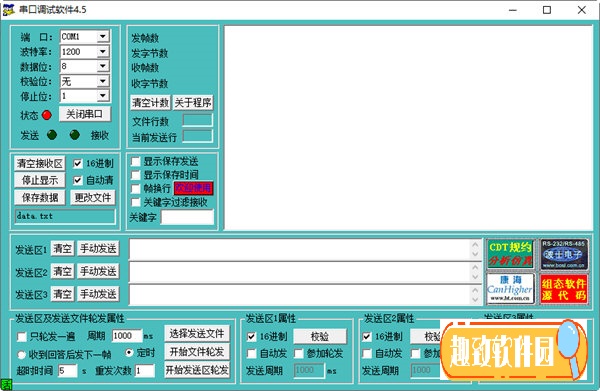
Task: Click the 发送区1 text input area
Action: [300, 249]
